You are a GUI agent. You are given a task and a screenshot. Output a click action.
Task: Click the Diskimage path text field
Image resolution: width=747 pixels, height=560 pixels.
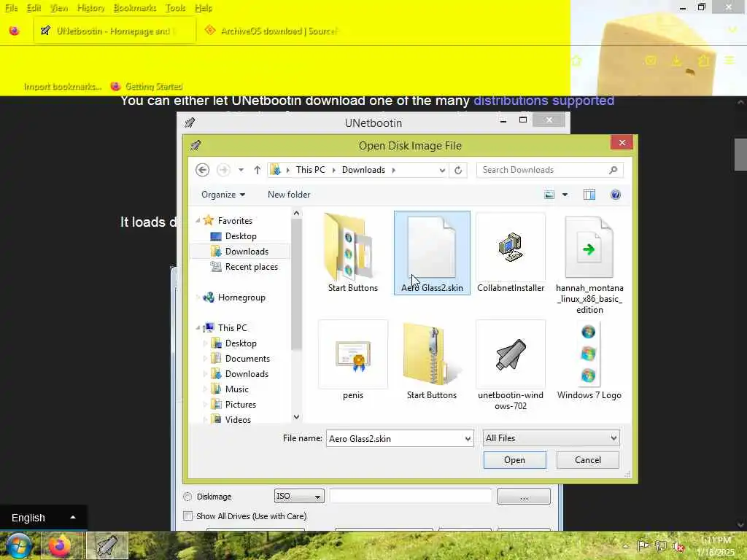[411, 496]
